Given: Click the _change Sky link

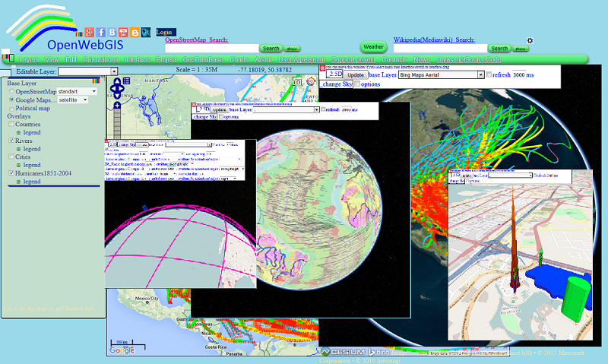Looking at the screenshot, I should [x=337, y=84].
